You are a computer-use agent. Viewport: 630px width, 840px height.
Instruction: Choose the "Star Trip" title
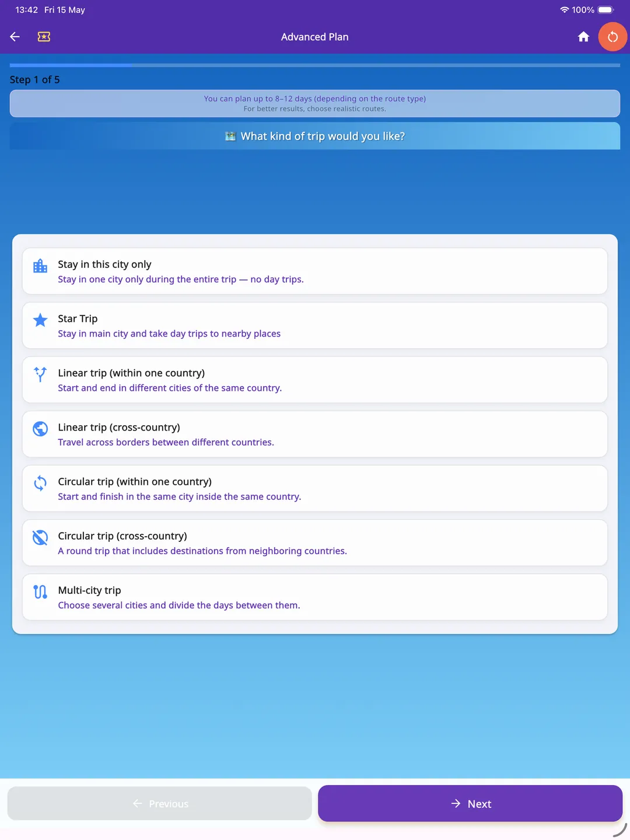click(x=78, y=318)
